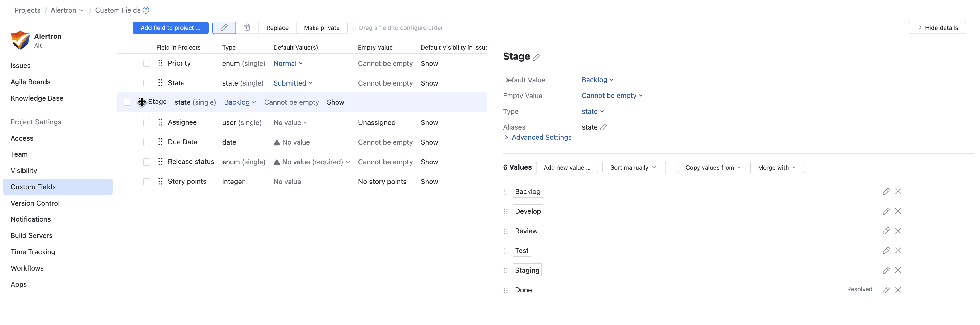Open Copy values from dropdown
980x325 pixels.
tap(713, 168)
